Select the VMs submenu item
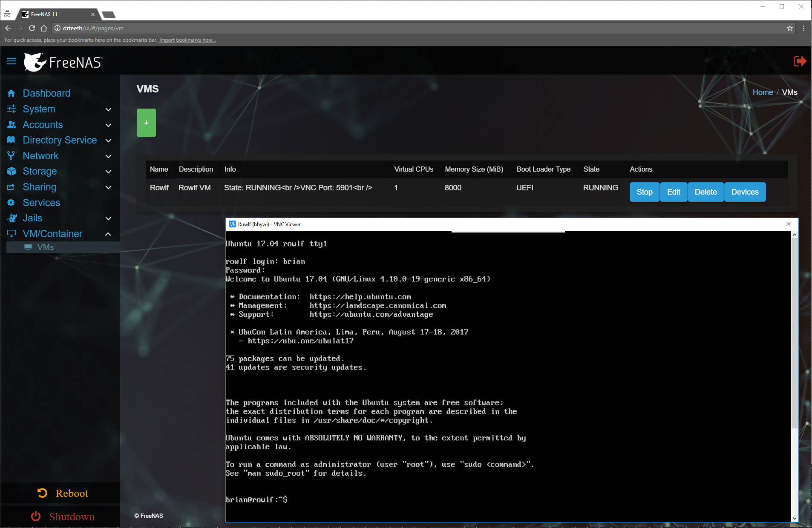Screen dimensions: 812x528 pos(63,247)
